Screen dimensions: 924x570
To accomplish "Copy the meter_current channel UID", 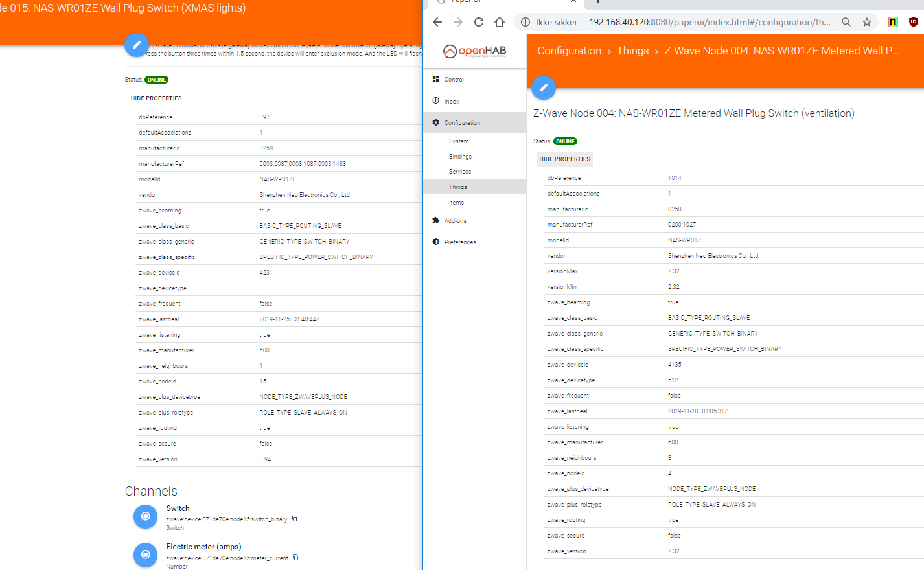I will tap(295, 558).
